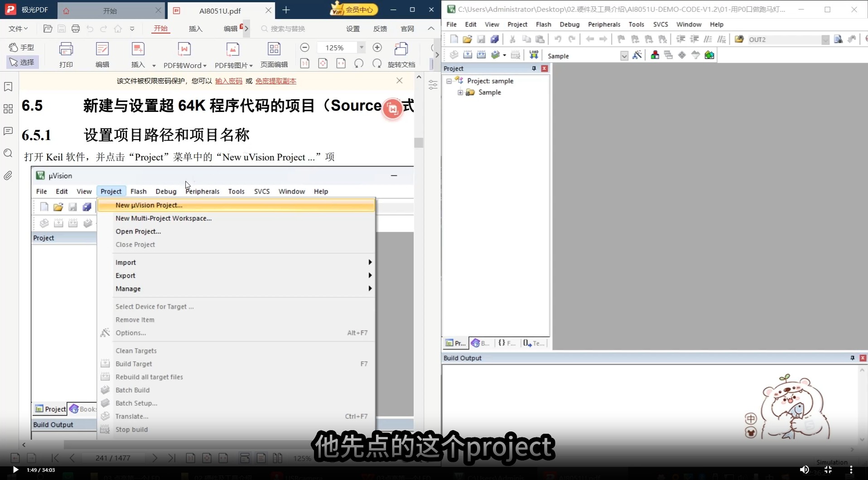Switch to the Keil Pr... project panel tab
868x480 pixels.
[455, 343]
